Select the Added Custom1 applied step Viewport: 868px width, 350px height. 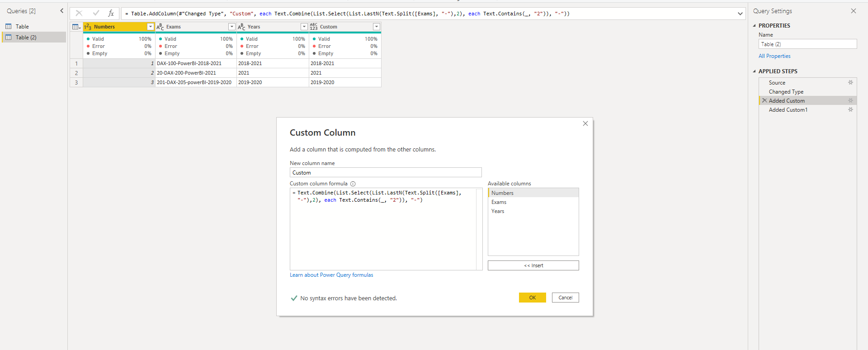807,110
